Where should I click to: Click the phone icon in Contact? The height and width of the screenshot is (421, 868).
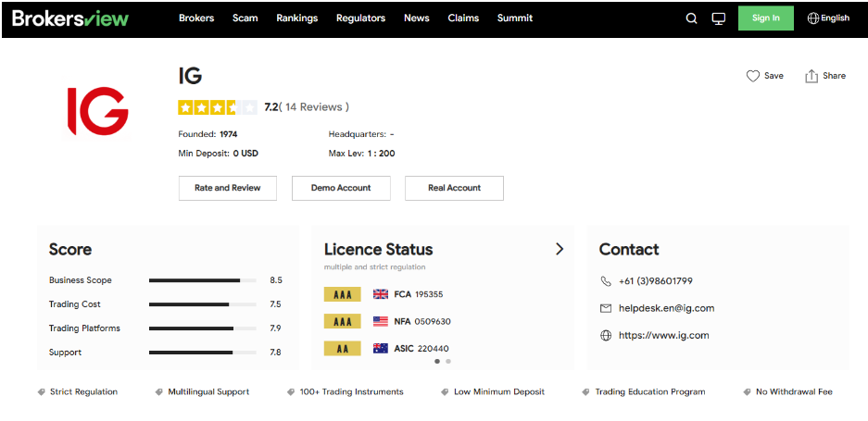(x=606, y=281)
